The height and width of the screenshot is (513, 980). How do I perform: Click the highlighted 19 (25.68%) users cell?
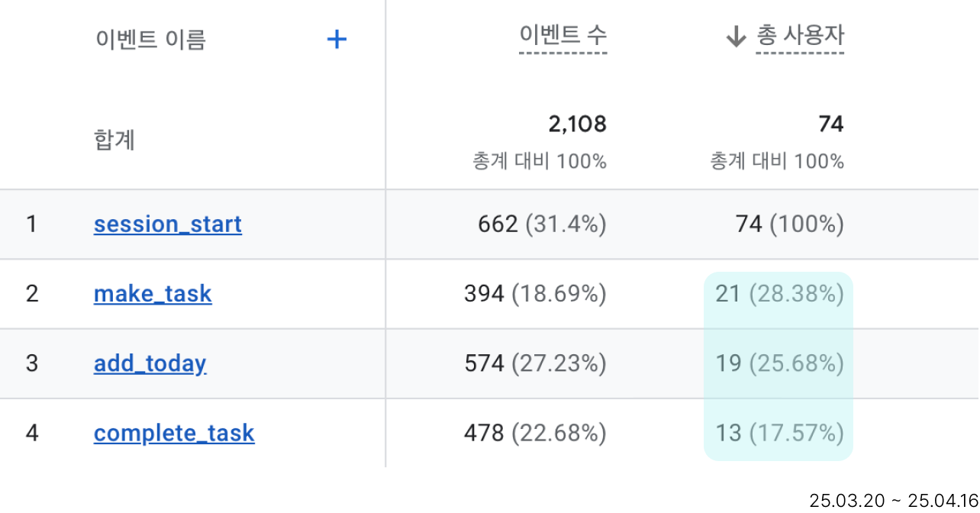(x=780, y=363)
